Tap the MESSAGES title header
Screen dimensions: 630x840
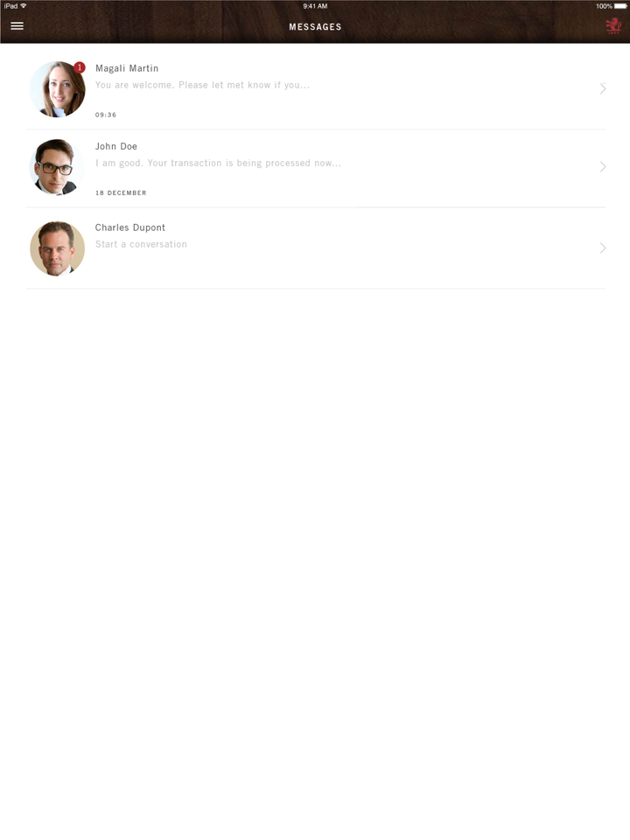[x=315, y=27]
